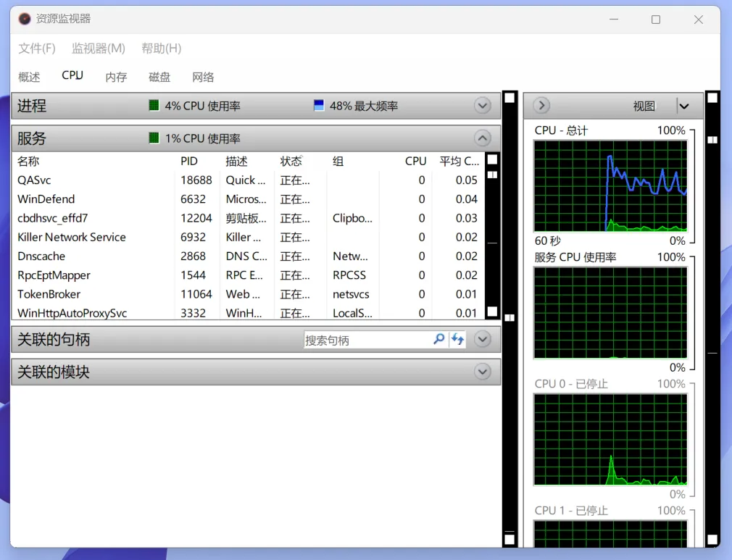Hide graph pane using the arrow beside 视图

click(x=541, y=106)
